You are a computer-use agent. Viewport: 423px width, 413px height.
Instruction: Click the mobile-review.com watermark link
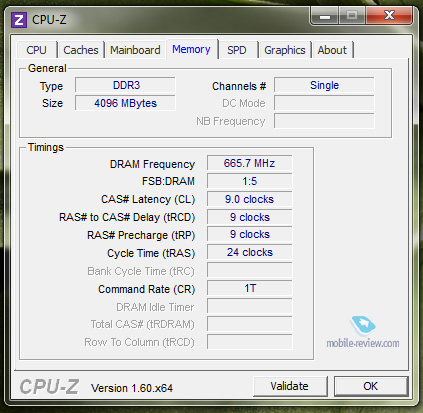(363, 343)
